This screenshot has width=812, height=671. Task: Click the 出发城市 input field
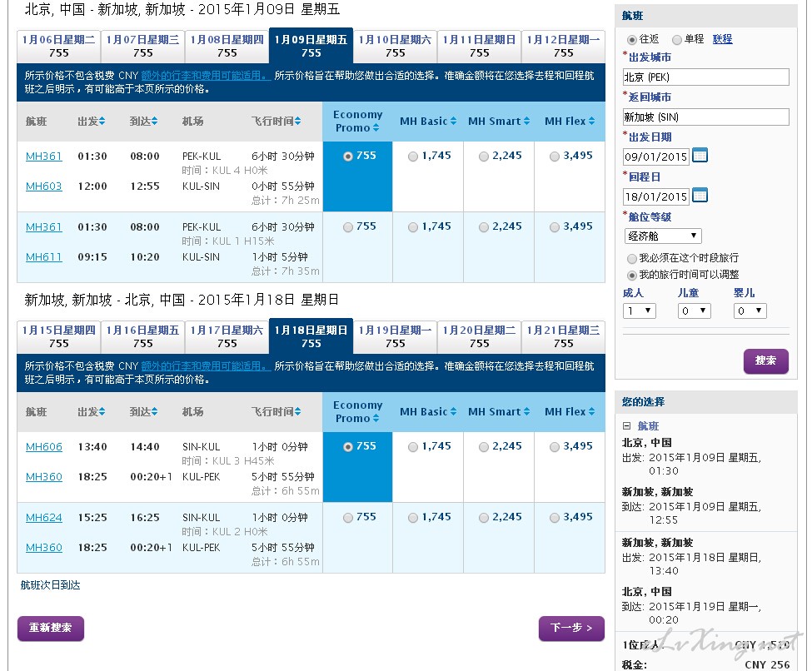[705, 77]
